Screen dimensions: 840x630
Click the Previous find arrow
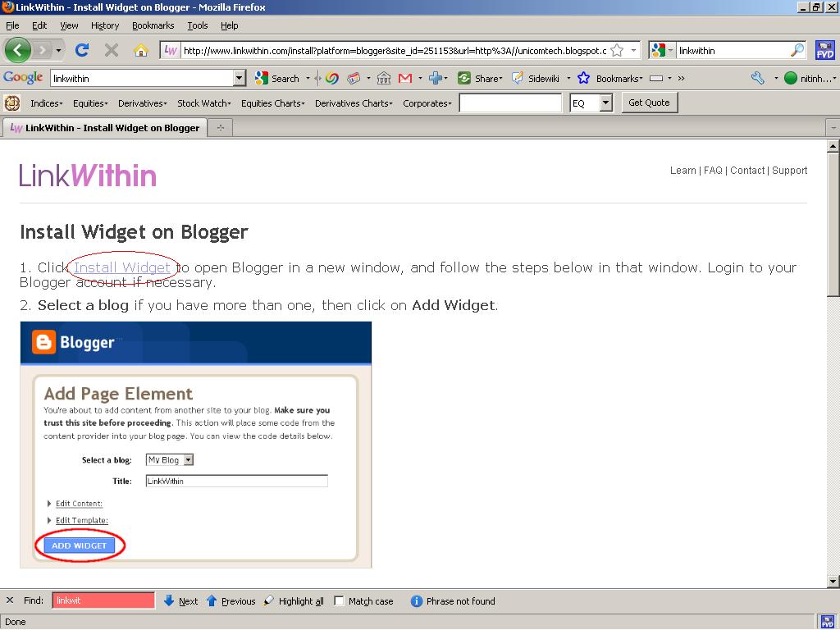pyautogui.click(x=231, y=601)
